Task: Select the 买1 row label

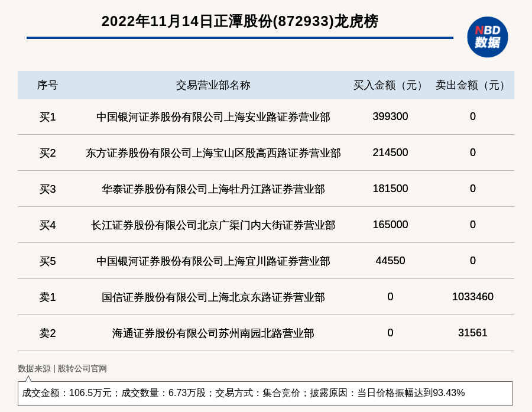Action: pos(47,117)
